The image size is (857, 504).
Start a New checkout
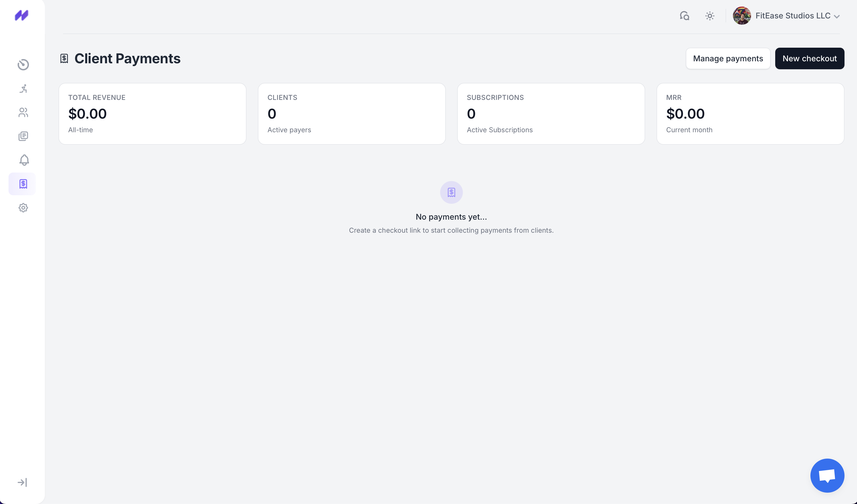(x=809, y=58)
